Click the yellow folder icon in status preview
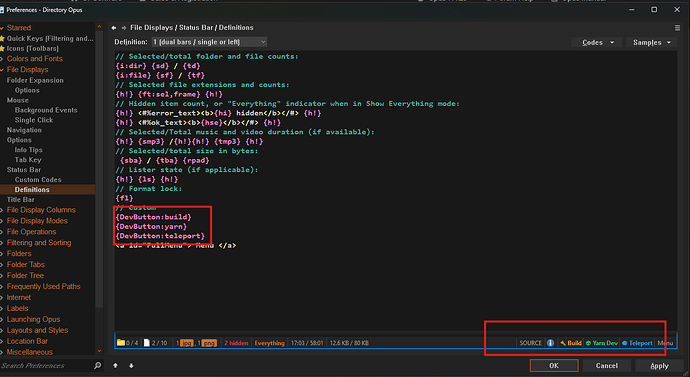Image resolution: width=690 pixels, height=377 pixels. 121,343
